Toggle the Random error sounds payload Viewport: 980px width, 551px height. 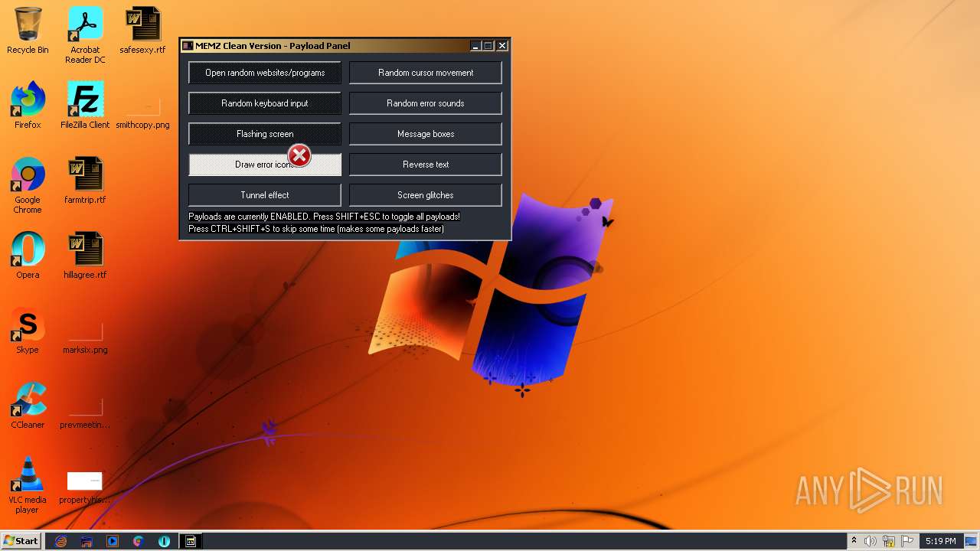(426, 103)
